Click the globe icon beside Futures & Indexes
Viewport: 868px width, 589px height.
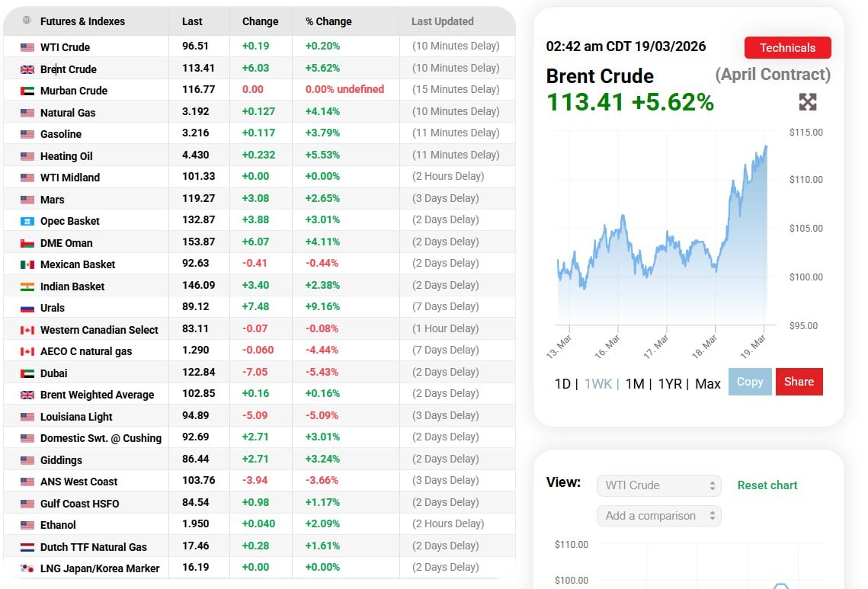coord(27,21)
